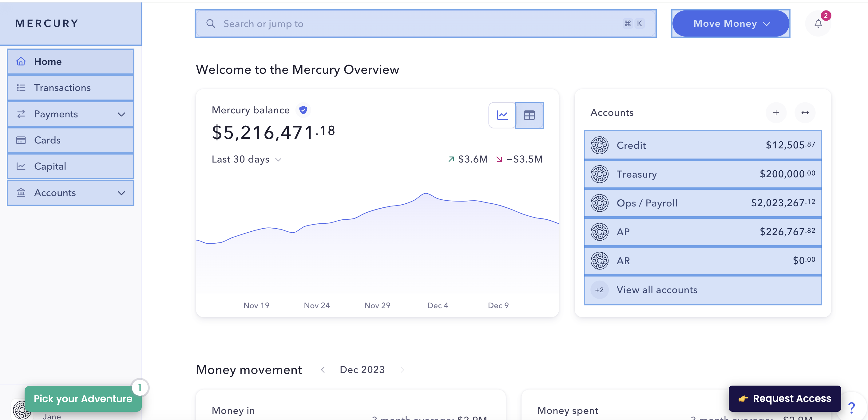Screen dimensions: 868x420
Task: Click the +2 badge next to View all accounts
Action: pos(600,290)
